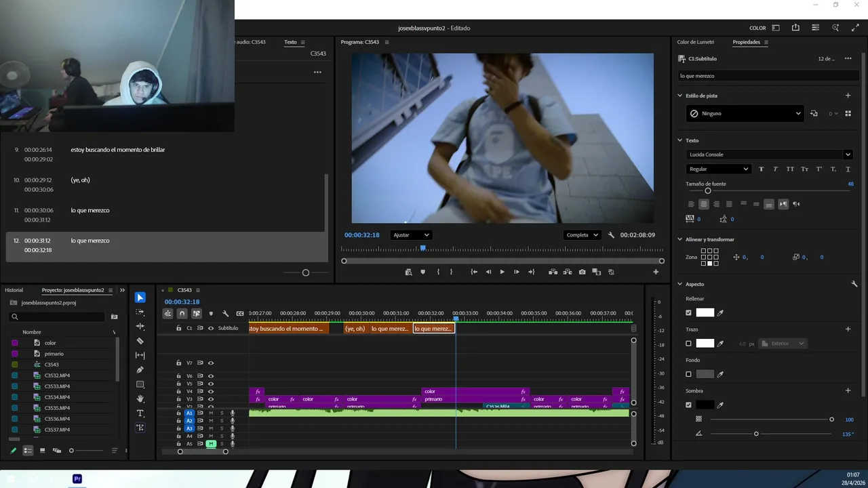Open Quick Export share icon in header

click(x=795, y=28)
